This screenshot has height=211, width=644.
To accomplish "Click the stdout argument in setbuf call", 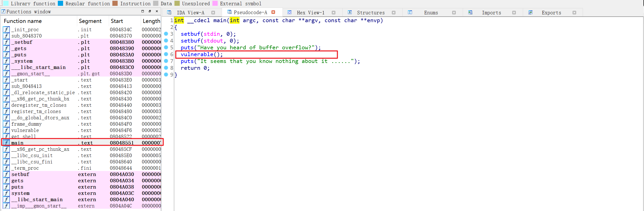I will 213,41.
